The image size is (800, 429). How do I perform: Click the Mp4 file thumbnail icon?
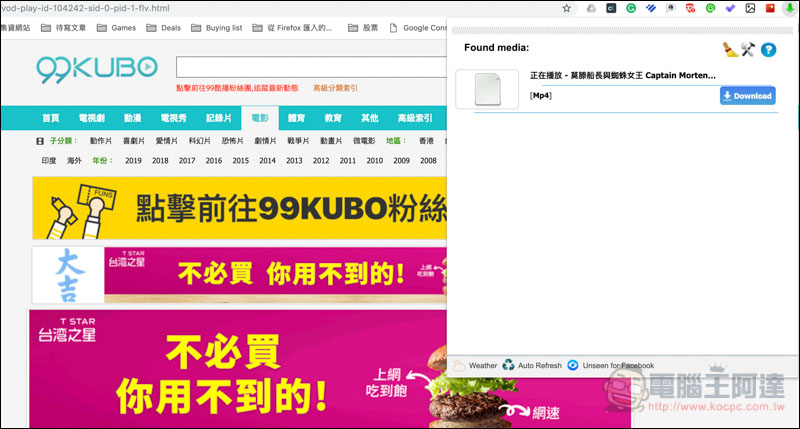487,89
